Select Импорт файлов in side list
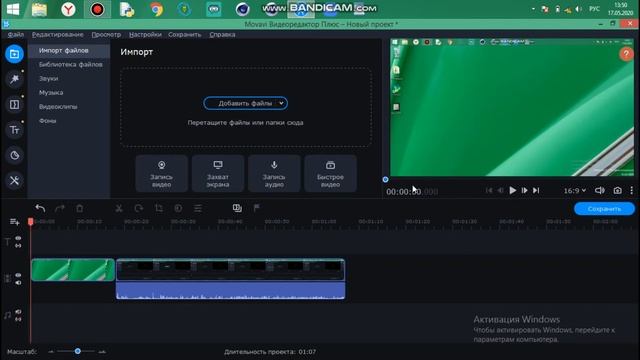This screenshot has height=360, width=640. tap(69, 51)
